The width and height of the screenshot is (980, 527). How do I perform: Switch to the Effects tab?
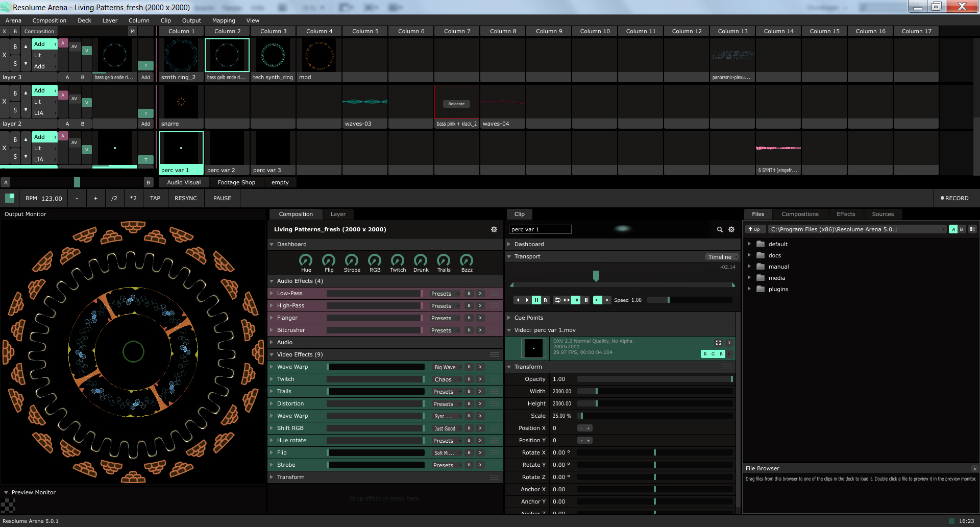coord(845,214)
